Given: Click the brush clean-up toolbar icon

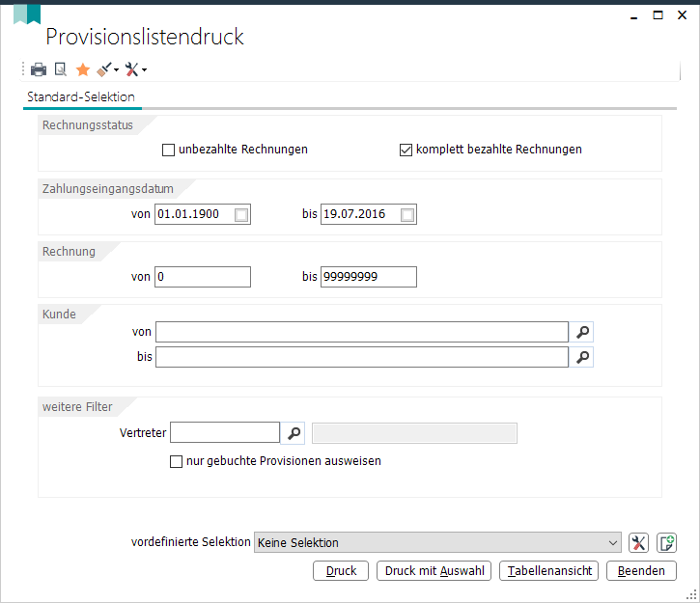Looking at the screenshot, I should pos(104,69).
